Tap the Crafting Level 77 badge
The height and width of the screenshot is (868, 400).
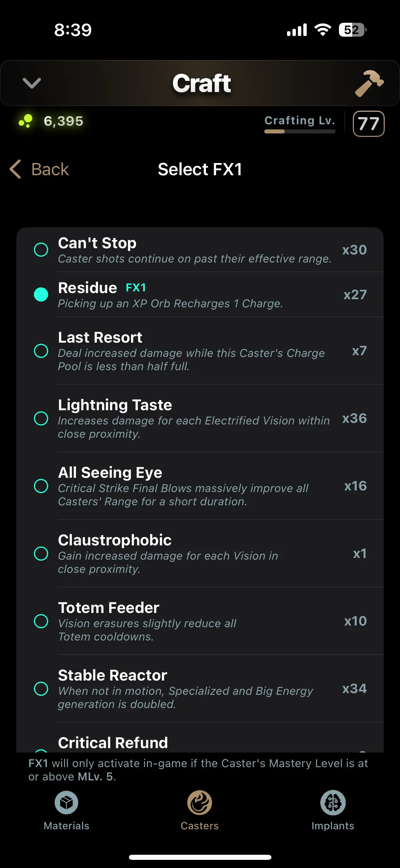click(x=368, y=124)
